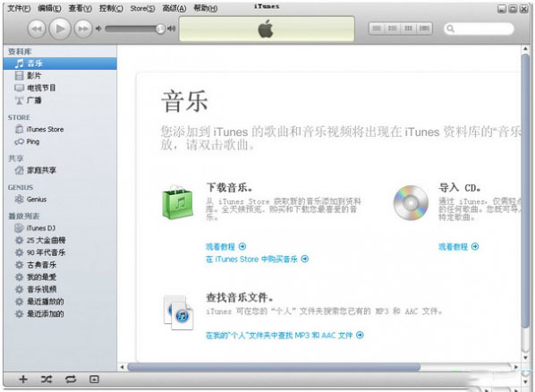Start playback with the Play button
The image size is (535, 392).
pyautogui.click(x=60, y=29)
